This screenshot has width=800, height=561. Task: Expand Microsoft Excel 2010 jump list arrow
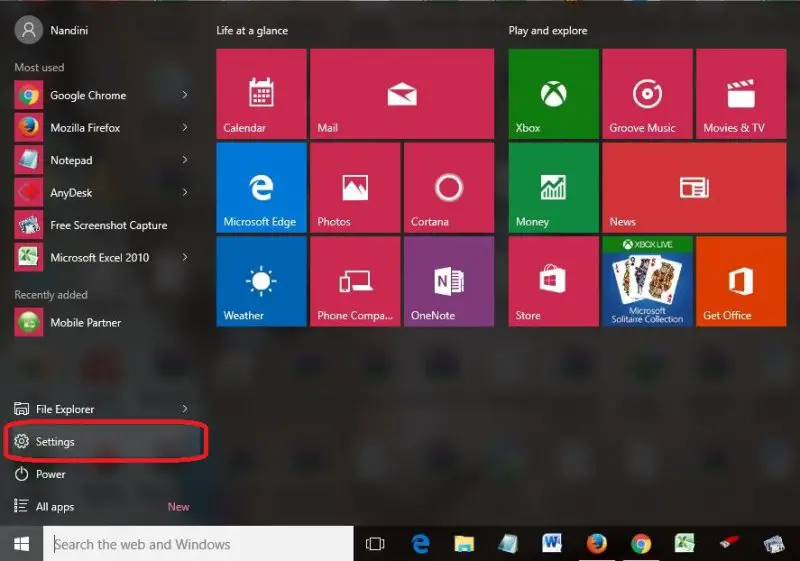click(185, 258)
